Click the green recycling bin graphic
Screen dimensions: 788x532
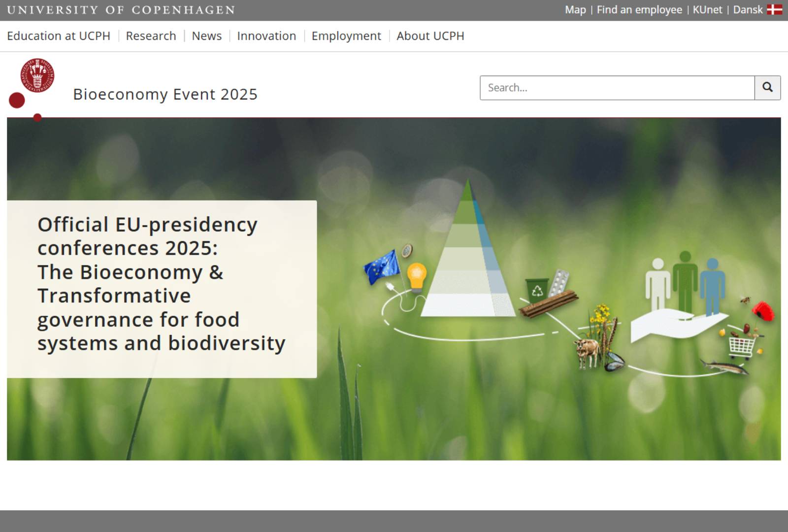tap(536, 291)
